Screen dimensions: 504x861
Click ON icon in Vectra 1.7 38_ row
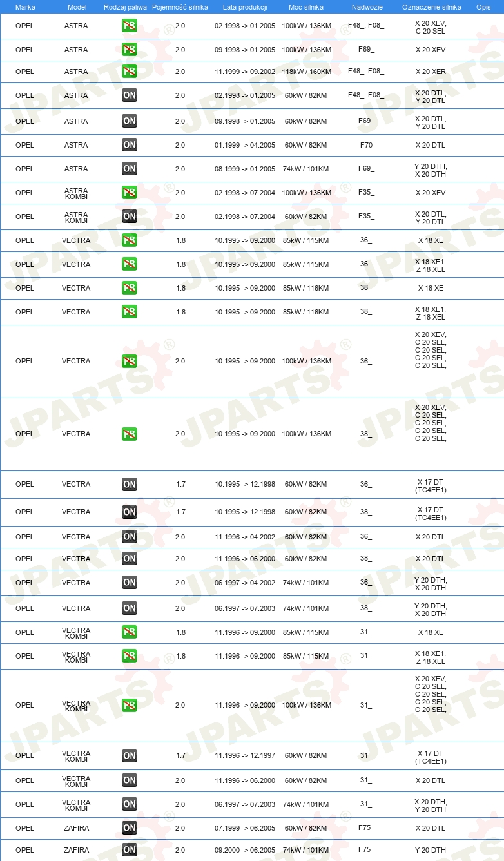130,512
